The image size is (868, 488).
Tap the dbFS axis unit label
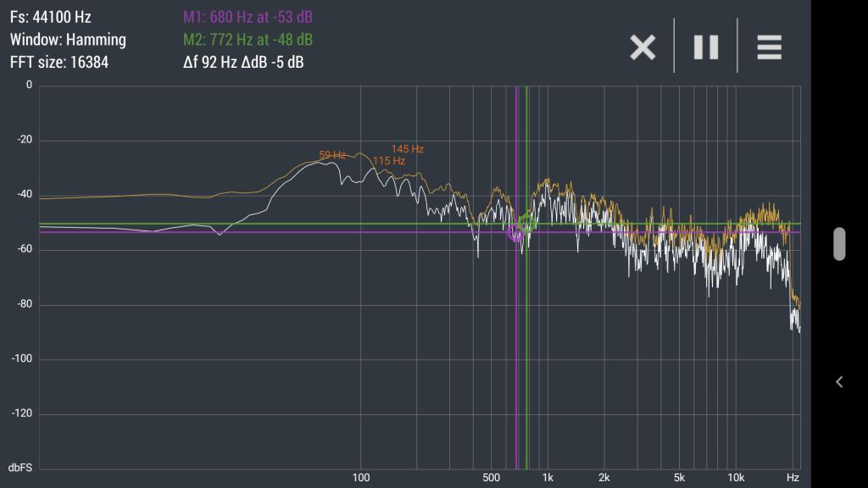coord(20,468)
